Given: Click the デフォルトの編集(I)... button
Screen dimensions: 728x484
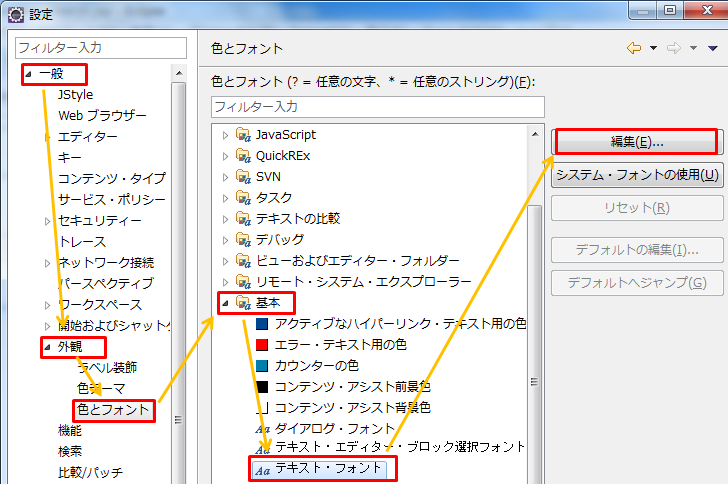Looking at the screenshot, I should (x=637, y=250).
